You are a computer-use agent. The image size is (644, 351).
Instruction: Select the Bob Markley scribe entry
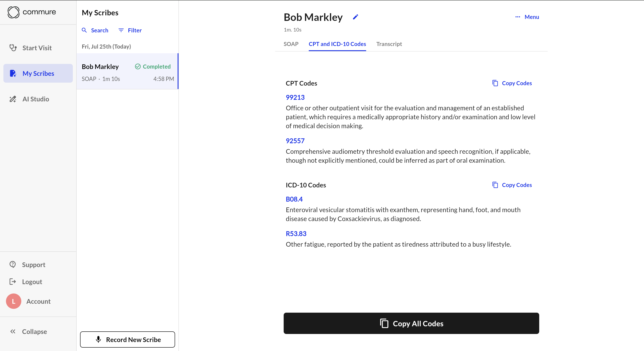[x=128, y=71]
